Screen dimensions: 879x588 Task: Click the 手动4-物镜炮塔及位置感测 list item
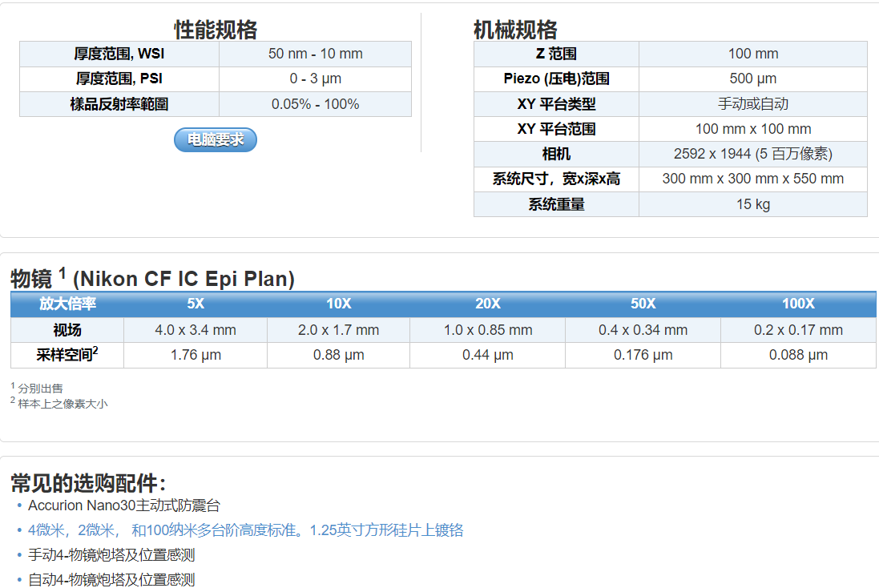pos(111,554)
